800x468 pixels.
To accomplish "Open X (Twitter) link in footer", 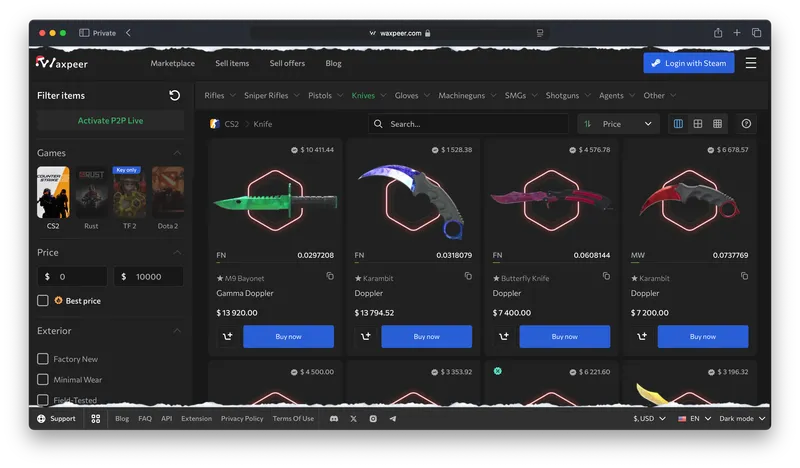I will coord(354,418).
